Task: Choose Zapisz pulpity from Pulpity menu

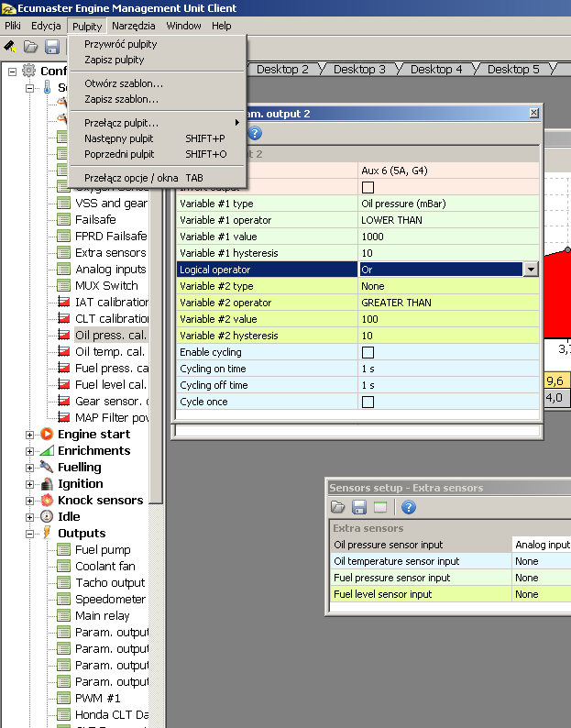Action: click(115, 60)
